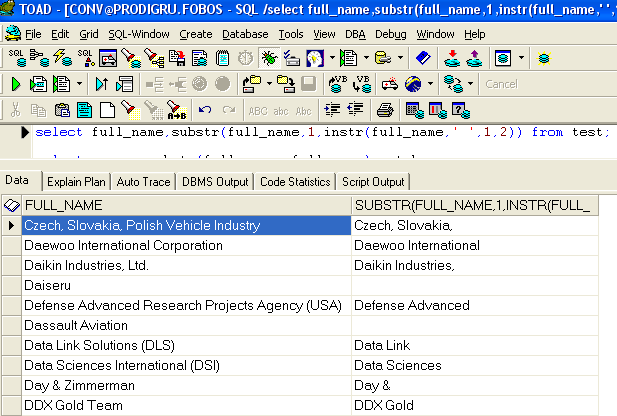Click the step-over arrow icon beside play
617x416 pixels.
point(102,84)
